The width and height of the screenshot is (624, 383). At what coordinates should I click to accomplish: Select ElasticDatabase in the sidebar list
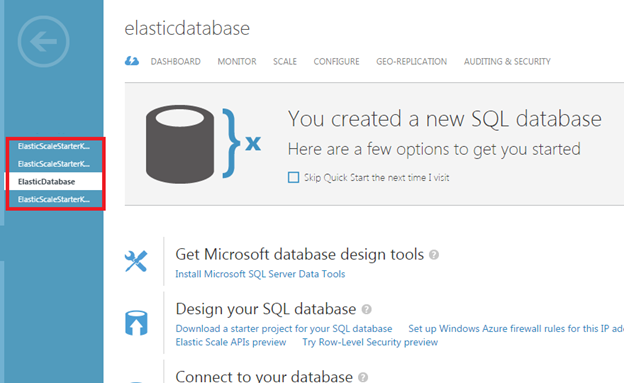point(54,182)
